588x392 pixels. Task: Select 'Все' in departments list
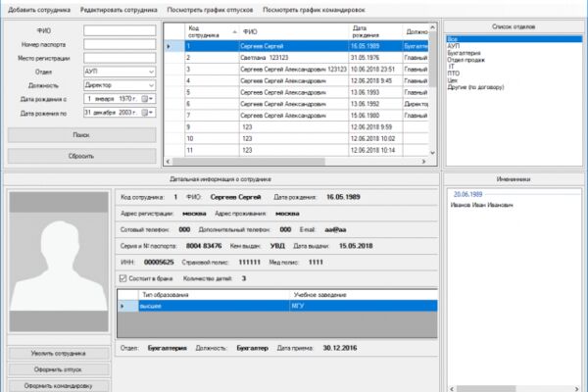click(514, 39)
